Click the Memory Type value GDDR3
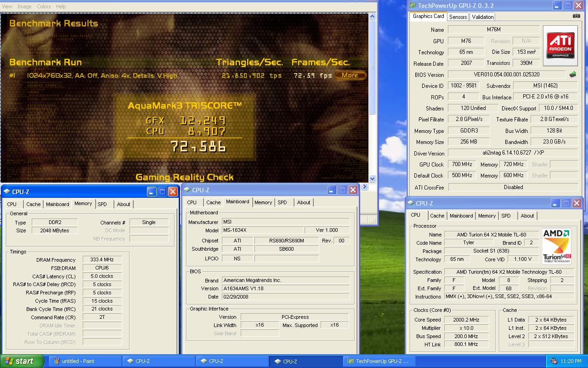The width and height of the screenshot is (588, 368). [469, 131]
